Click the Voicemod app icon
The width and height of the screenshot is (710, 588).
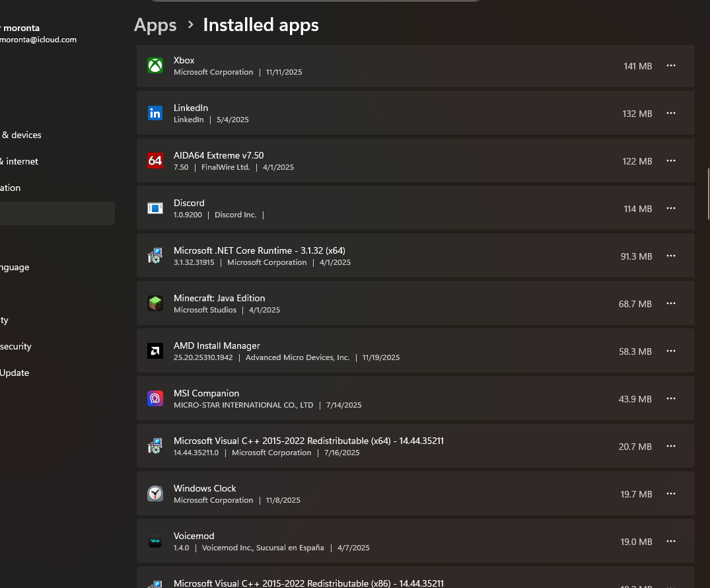pyautogui.click(x=155, y=542)
